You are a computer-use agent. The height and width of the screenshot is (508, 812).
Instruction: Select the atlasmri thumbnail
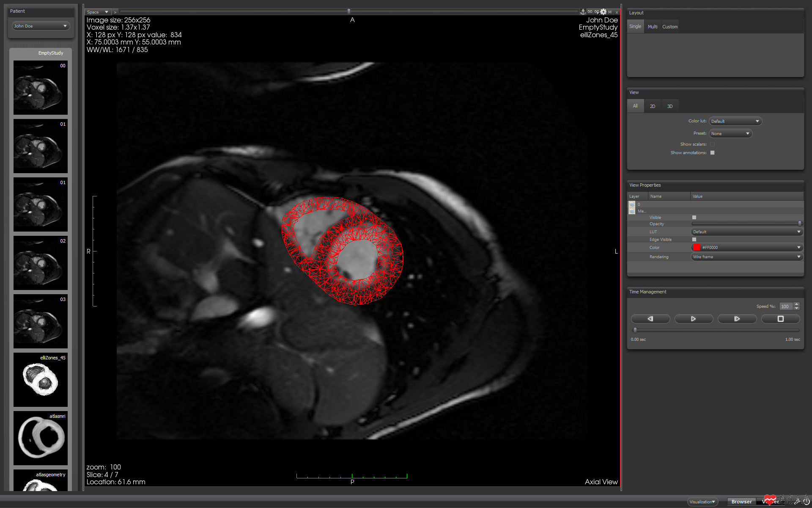click(x=41, y=438)
